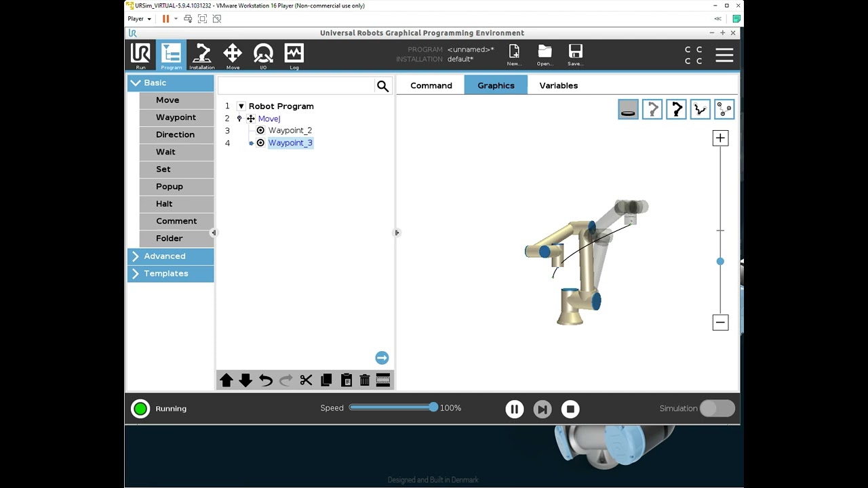Image resolution: width=868 pixels, height=488 pixels.
Task: Select the Program icon in header
Action: (x=171, y=56)
